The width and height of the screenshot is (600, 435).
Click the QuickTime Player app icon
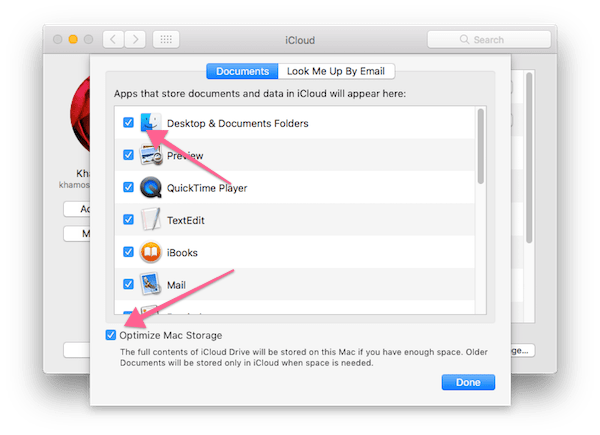tap(151, 187)
